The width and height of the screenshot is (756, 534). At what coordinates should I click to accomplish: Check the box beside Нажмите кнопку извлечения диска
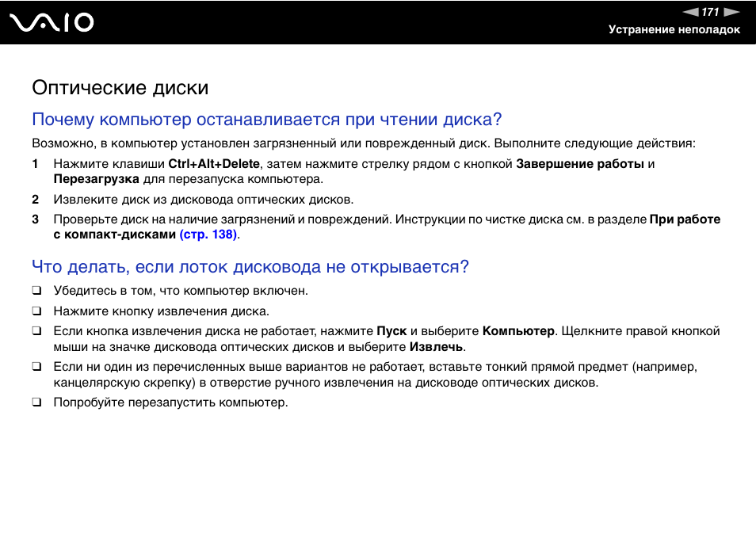[x=36, y=311]
